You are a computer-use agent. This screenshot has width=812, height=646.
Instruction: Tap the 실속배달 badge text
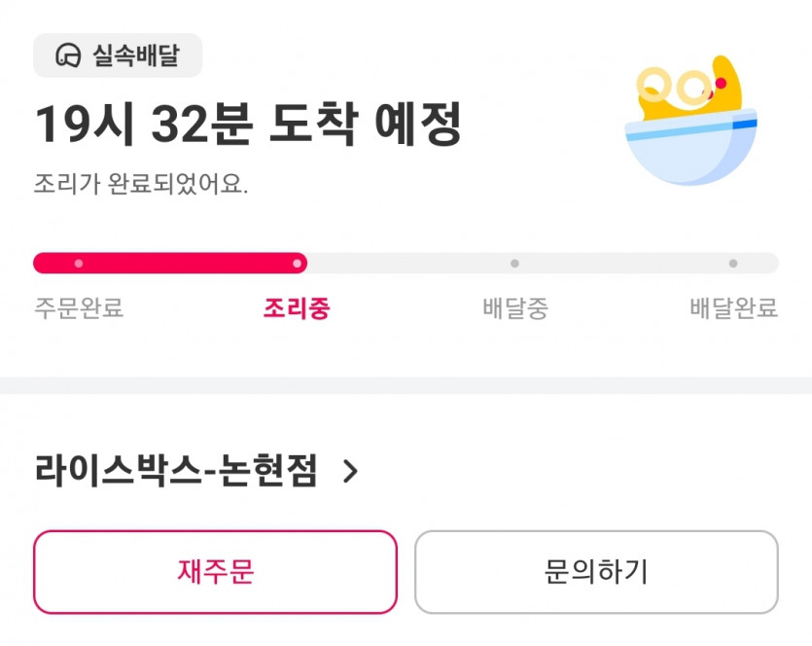coord(135,55)
